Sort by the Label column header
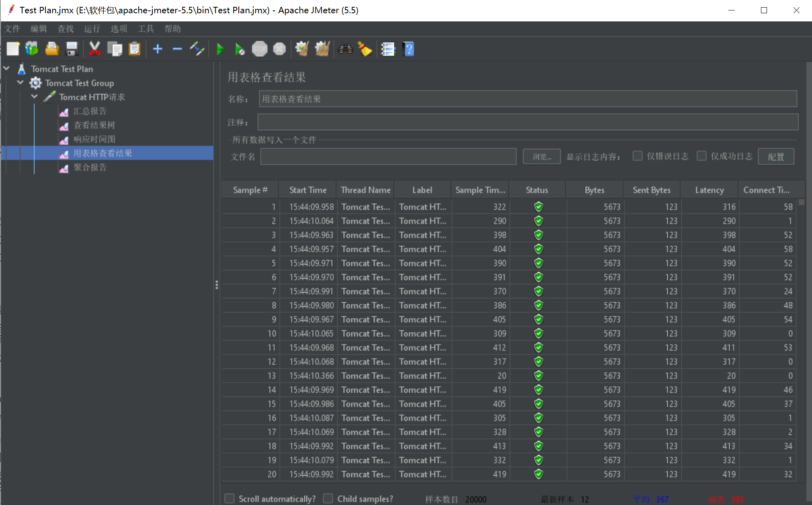 pos(422,190)
